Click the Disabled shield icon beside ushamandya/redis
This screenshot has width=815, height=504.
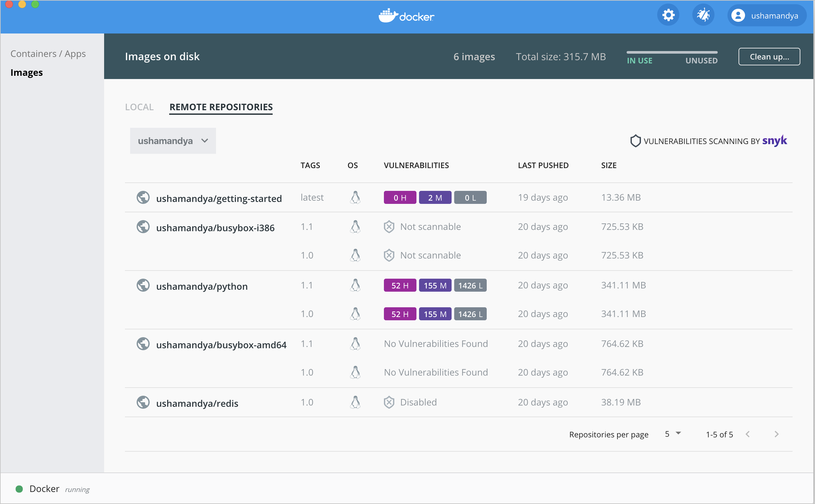pos(389,402)
